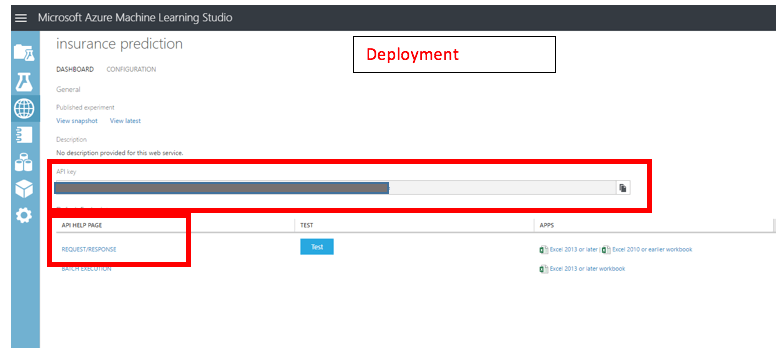Click the API HELP PAGE column header
The width and height of the screenshot is (782, 361).
tap(82, 225)
